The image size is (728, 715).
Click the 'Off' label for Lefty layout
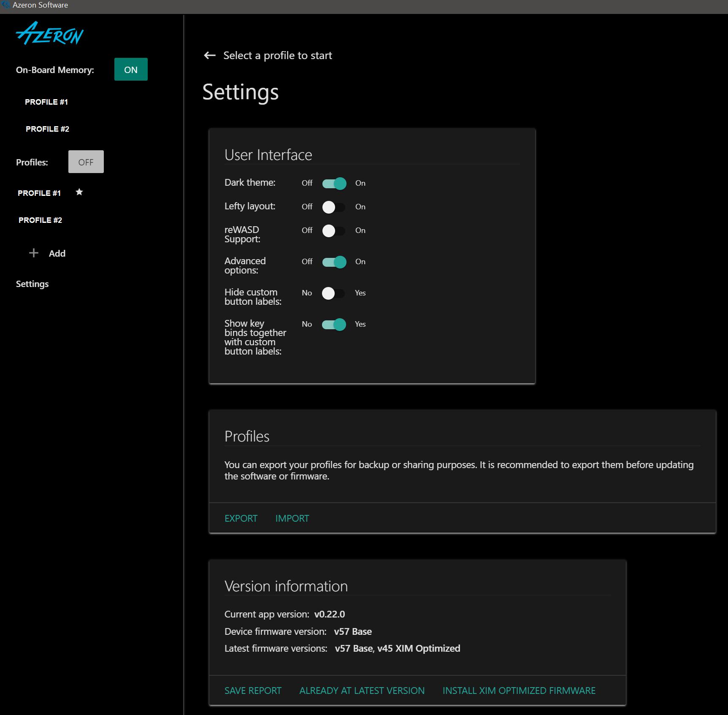[x=307, y=207]
